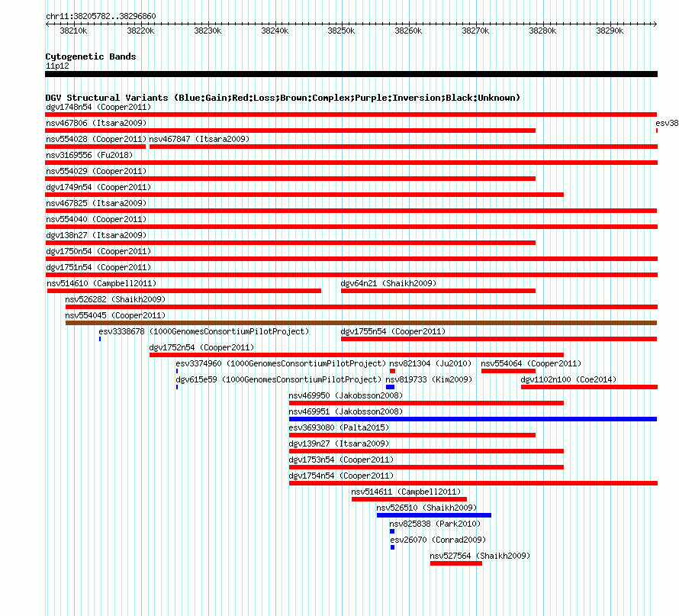Click the brown nsv554045 complex variant bar
This screenshot has height=616, width=679.
361,323
